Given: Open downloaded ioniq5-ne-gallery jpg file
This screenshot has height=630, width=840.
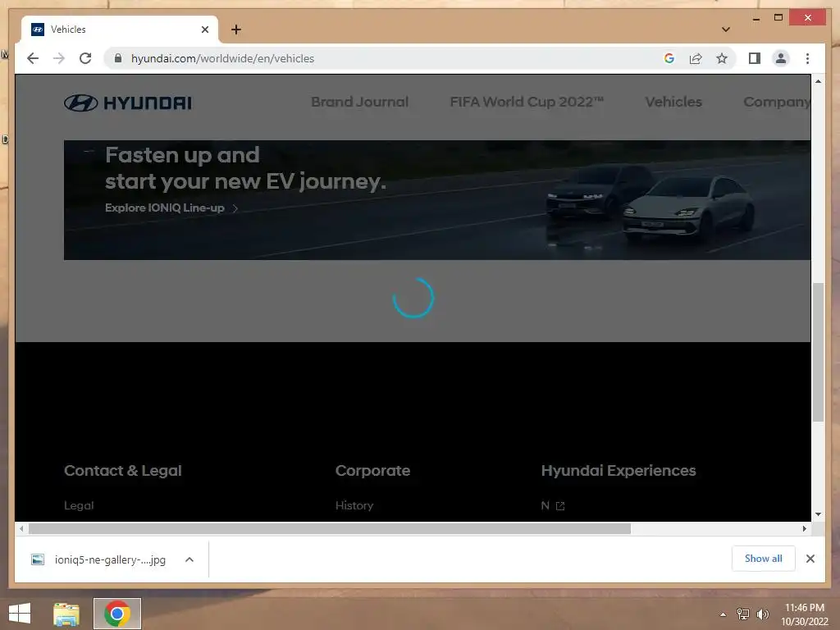Looking at the screenshot, I should (99, 559).
